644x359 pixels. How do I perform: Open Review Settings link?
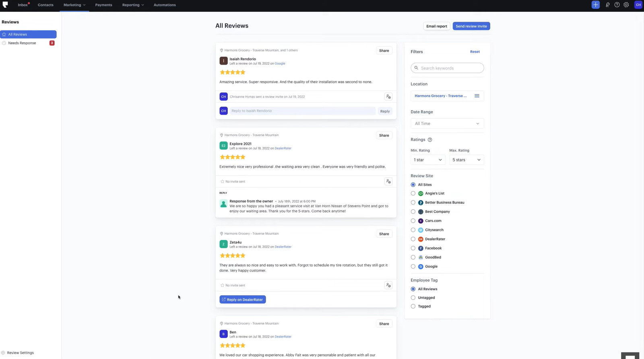(20, 353)
